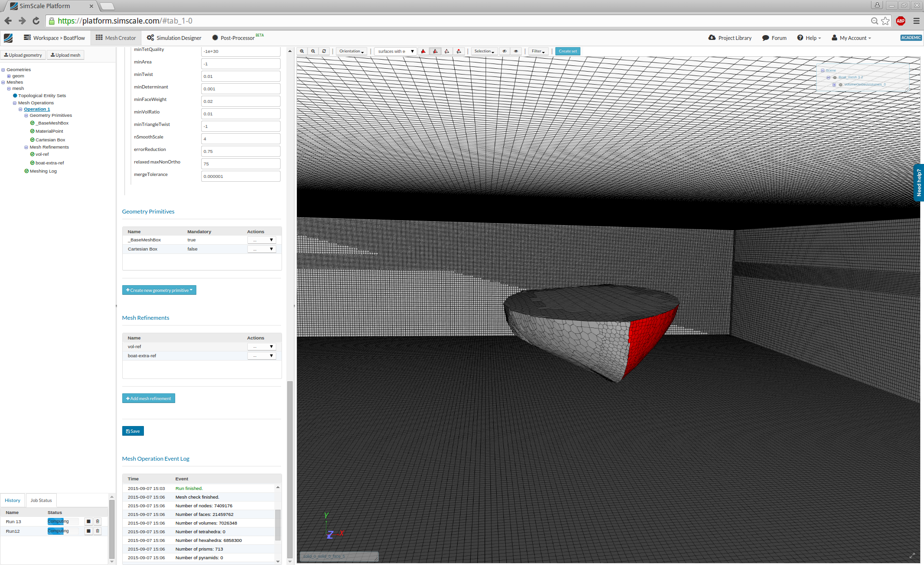Select the solid shaded render mode triangle icon
Screen dimensions: 924x565
(x=423, y=51)
